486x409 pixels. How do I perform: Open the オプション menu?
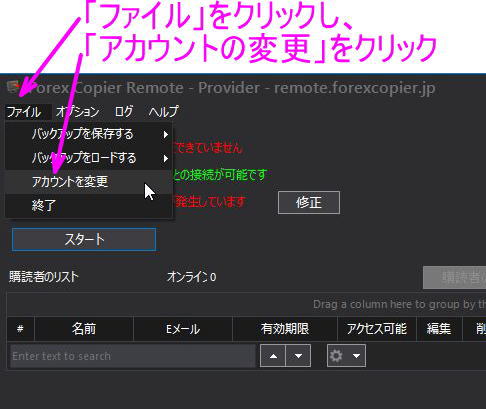click(x=78, y=112)
